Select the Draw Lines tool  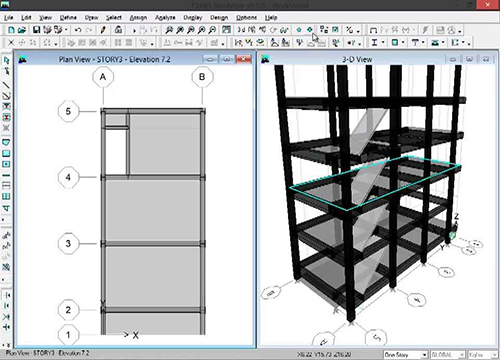tap(6, 85)
